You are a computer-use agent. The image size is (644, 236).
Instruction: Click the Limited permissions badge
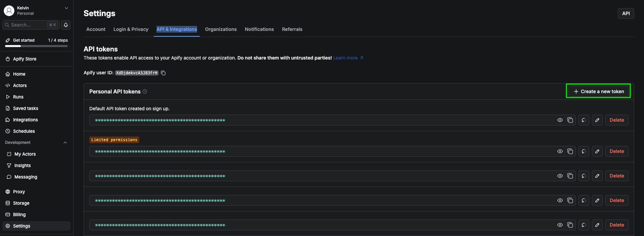[114, 140]
